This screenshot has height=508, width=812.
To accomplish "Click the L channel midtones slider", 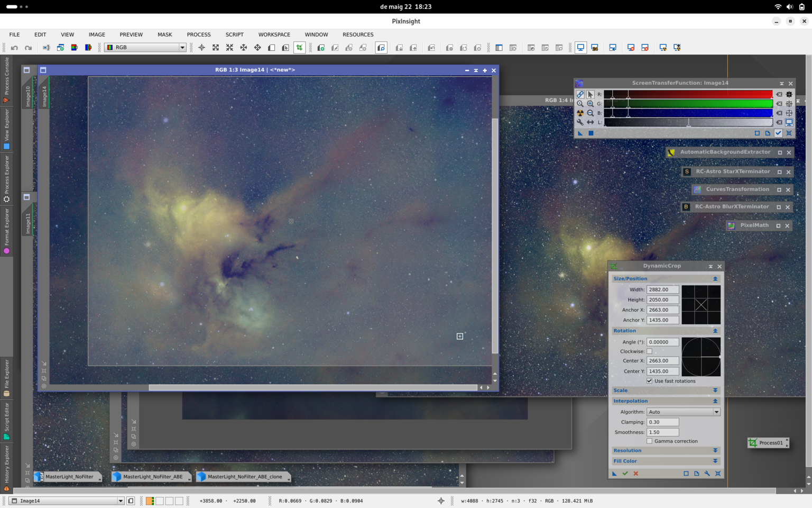I will 688,123.
